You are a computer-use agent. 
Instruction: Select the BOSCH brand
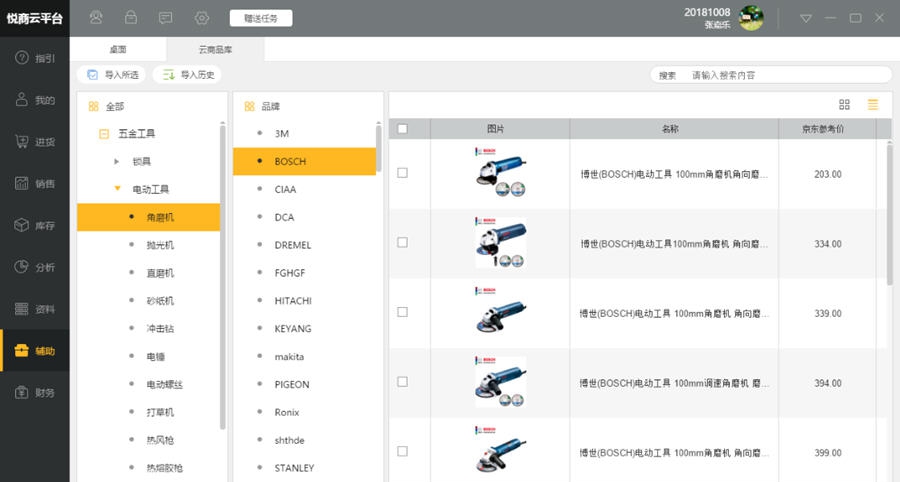pyautogui.click(x=304, y=161)
